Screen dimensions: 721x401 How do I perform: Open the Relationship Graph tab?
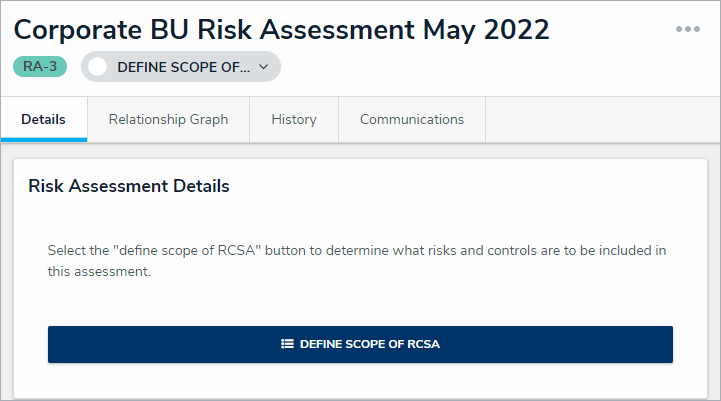click(168, 119)
